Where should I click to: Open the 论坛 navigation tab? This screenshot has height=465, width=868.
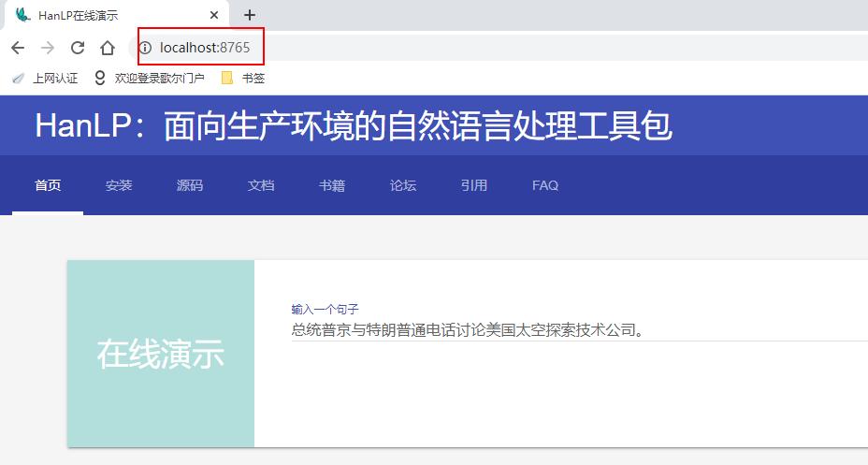(403, 185)
